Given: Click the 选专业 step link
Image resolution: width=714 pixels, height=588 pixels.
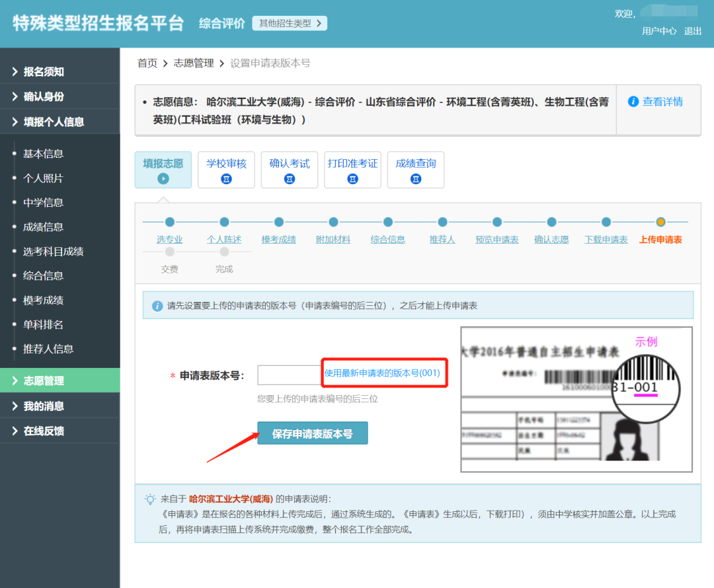Looking at the screenshot, I should pyautogui.click(x=170, y=239).
